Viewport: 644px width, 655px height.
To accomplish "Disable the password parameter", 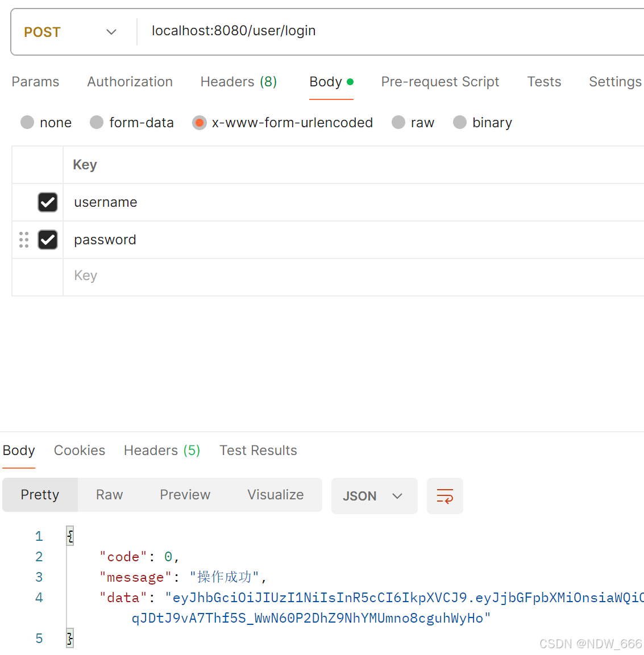I will pos(48,240).
